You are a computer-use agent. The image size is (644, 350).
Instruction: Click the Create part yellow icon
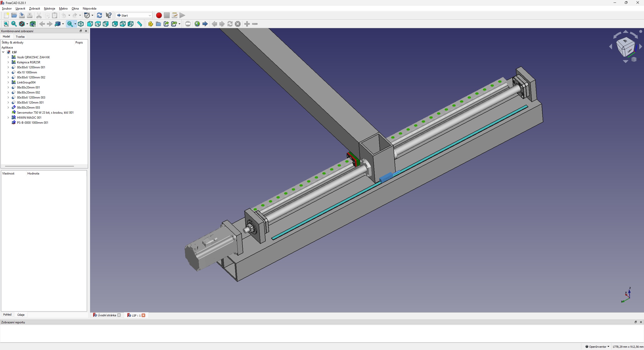tap(150, 24)
